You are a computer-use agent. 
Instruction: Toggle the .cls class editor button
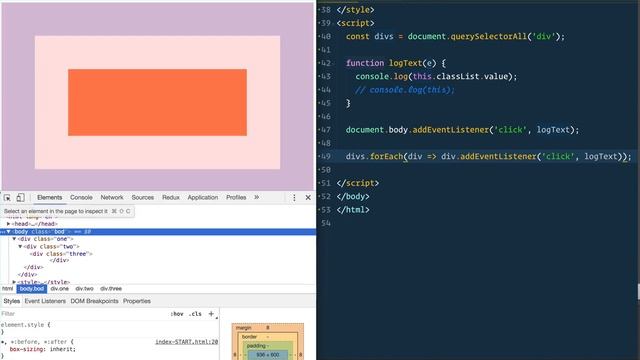click(x=196, y=314)
